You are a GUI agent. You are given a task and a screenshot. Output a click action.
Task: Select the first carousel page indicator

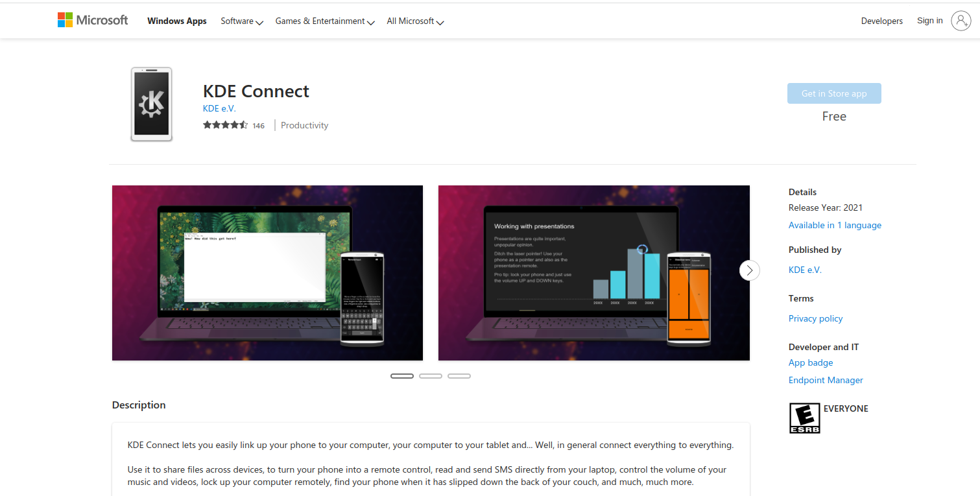[x=402, y=376]
